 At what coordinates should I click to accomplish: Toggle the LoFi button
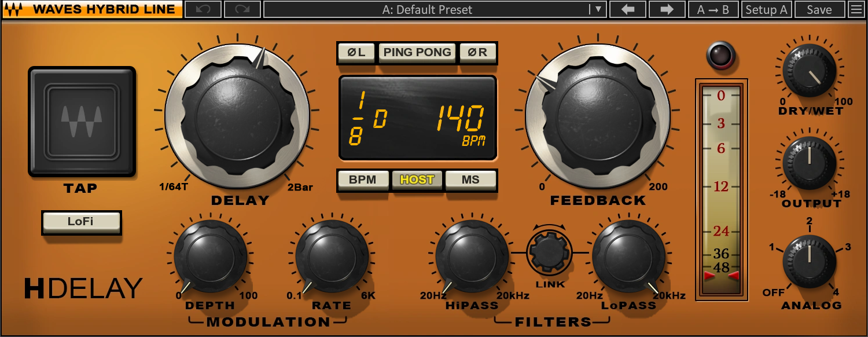click(x=81, y=222)
